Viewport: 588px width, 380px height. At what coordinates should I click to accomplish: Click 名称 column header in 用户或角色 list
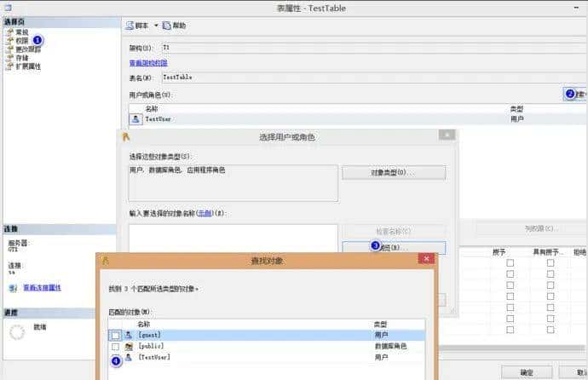152,109
